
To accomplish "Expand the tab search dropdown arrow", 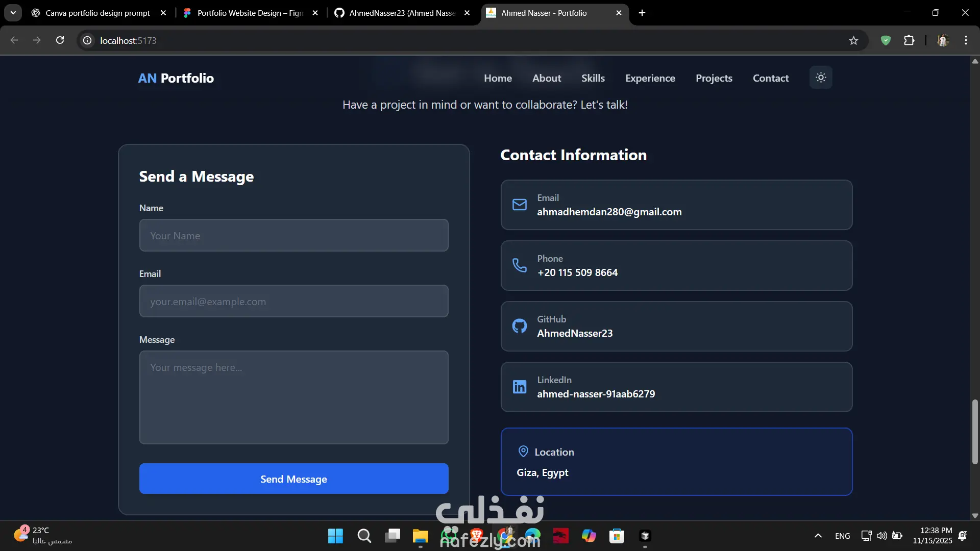I will click(13, 13).
